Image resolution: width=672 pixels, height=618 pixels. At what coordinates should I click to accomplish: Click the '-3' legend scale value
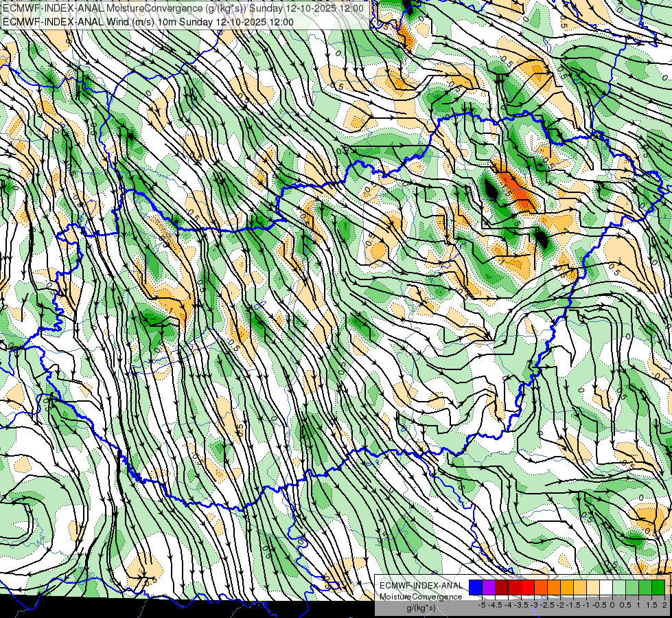[x=535, y=605]
